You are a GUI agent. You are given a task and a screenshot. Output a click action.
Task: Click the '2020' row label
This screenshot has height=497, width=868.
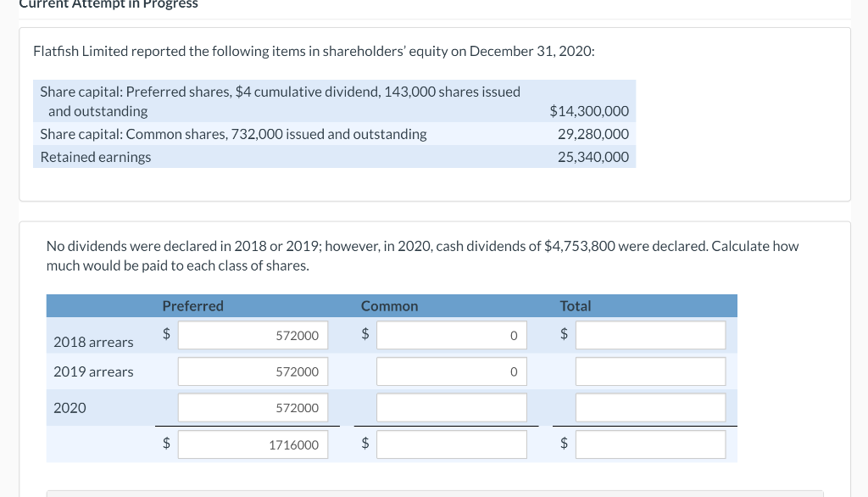pos(70,408)
